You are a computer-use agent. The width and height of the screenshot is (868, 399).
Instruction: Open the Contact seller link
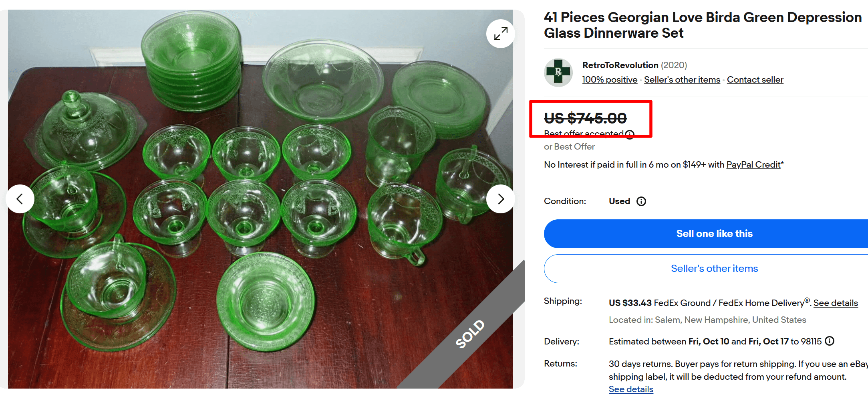(755, 79)
